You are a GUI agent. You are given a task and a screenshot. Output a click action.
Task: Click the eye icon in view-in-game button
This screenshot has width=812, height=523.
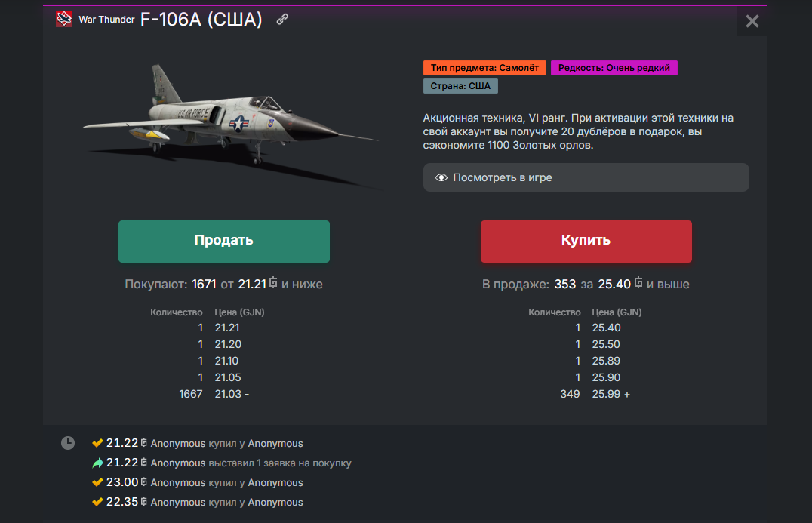coord(441,177)
